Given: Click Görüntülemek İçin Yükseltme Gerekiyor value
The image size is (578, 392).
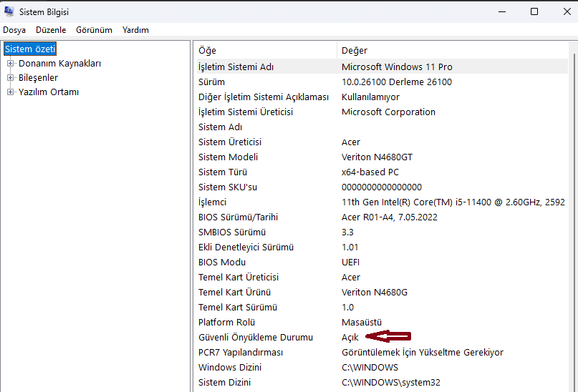Looking at the screenshot, I should [423, 353].
